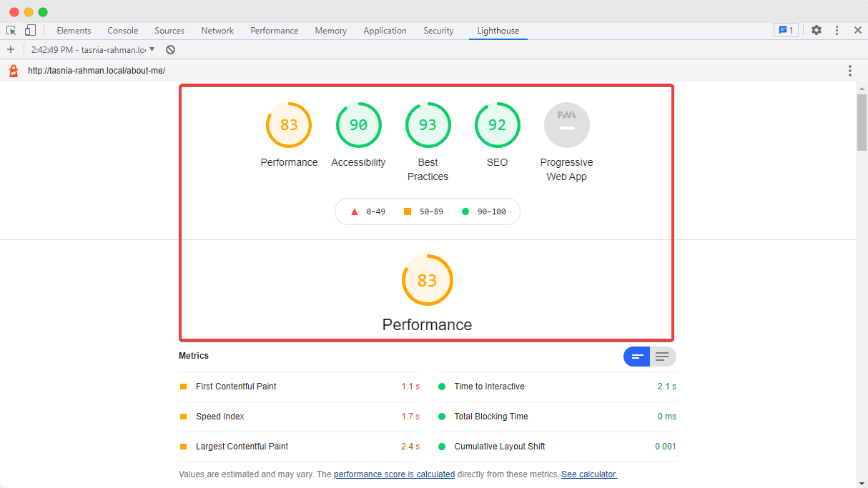Open DevTools customize three-dot menu
The height and width of the screenshot is (488, 868).
pyautogui.click(x=837, y=30)
